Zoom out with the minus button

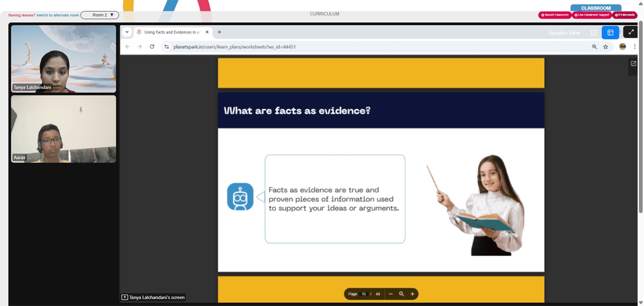pos(391,294)
